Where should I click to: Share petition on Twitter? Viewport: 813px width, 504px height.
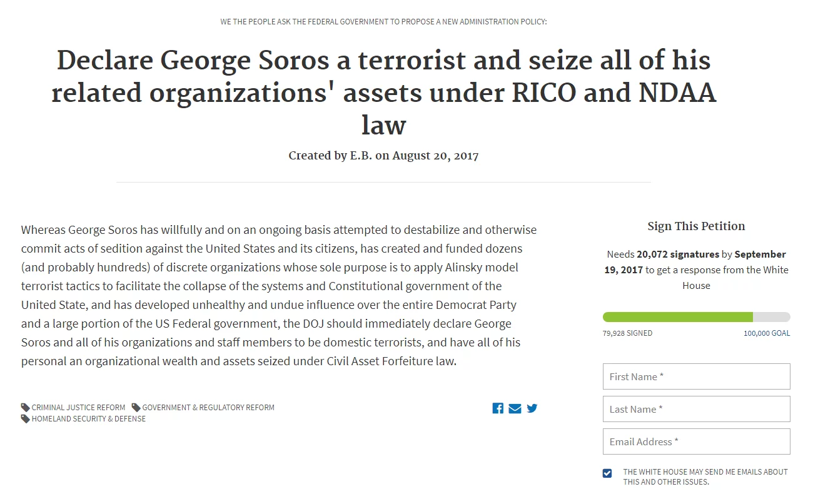532,408
